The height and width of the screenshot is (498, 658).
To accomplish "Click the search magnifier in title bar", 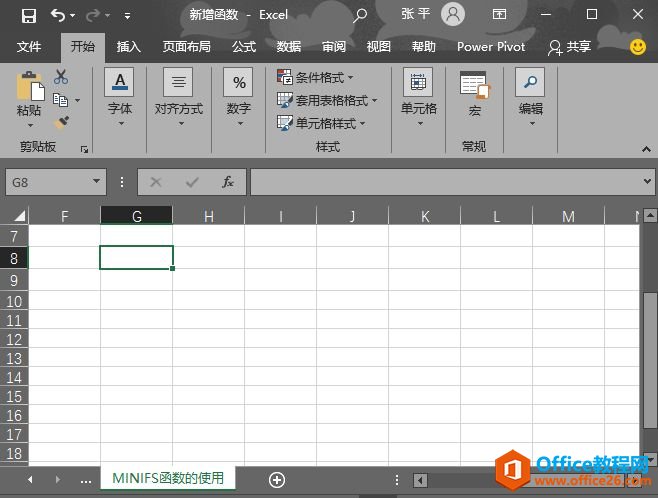I will [x=360, y=16].
